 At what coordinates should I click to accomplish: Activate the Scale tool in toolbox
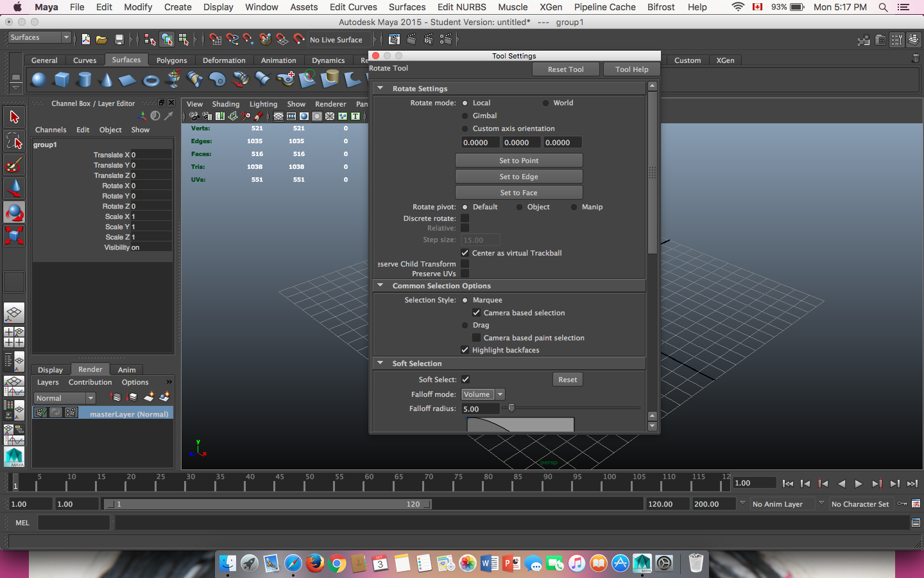[14, 235]
